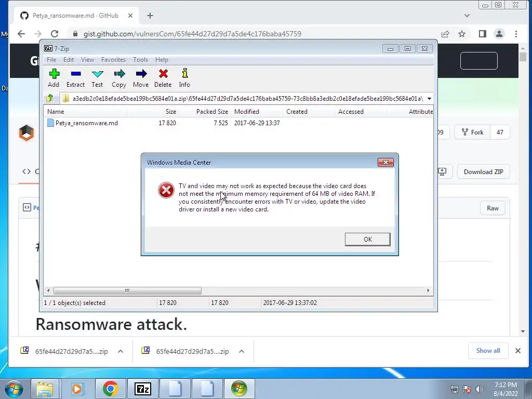Screen dimensions: 532x399
Task: Open a new Chrome tab
Action: click(150, 16)
